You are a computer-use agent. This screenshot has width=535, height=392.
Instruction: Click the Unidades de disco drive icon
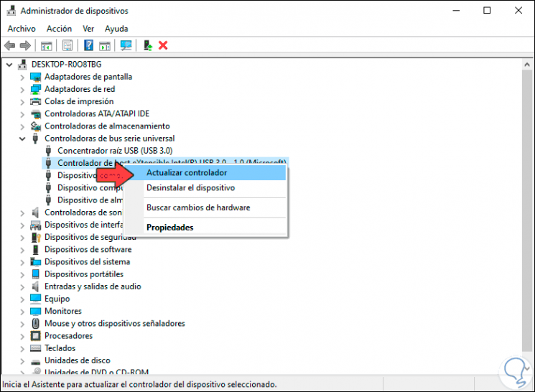pyautogui.click(x=35, y=361)
